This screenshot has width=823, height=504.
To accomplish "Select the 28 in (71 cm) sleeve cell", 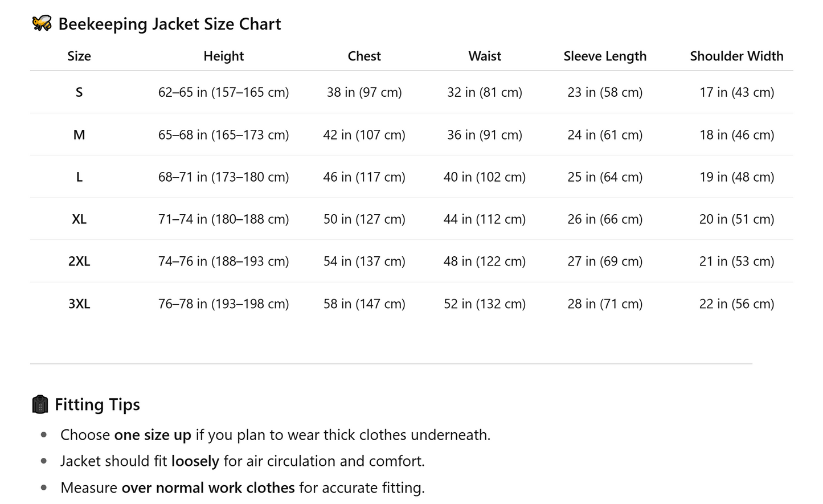I will pos(605,304).
